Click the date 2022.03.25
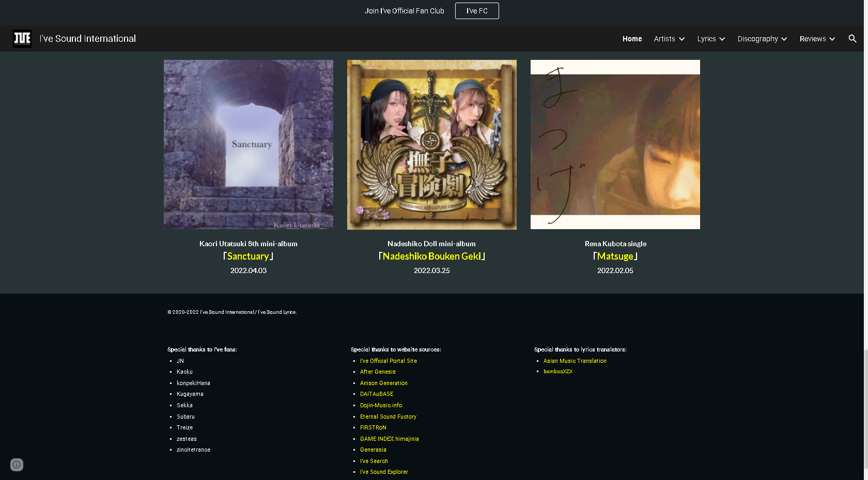Image resolution: width=868 pixels, height=480 pixels. click(x=432, y=270)
